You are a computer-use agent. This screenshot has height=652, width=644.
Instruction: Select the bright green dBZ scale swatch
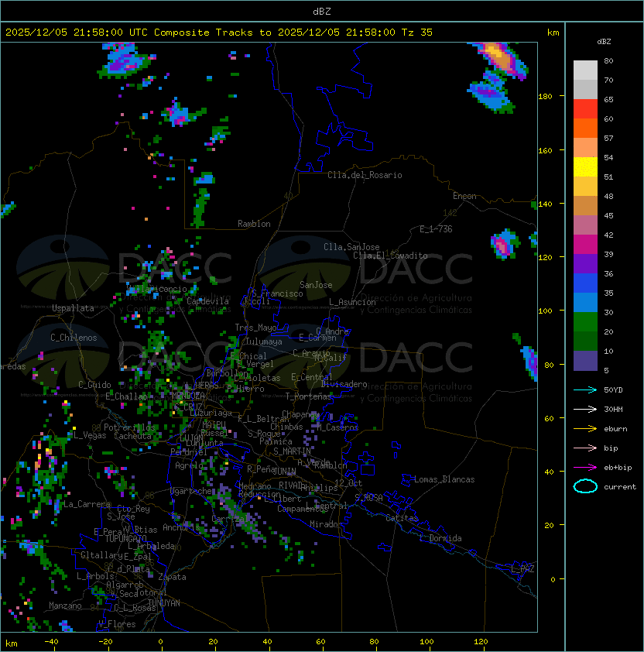tap(585, 322)
